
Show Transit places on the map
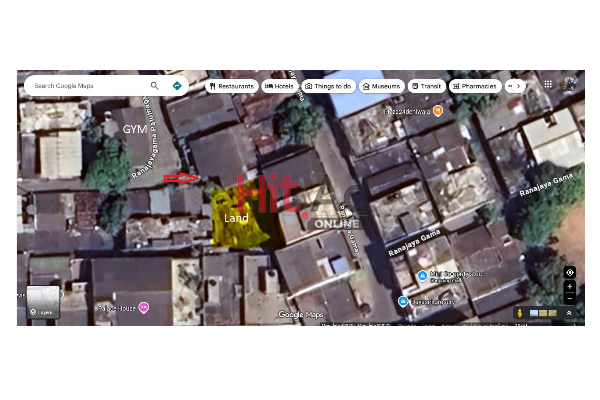[x=427, y=86]
